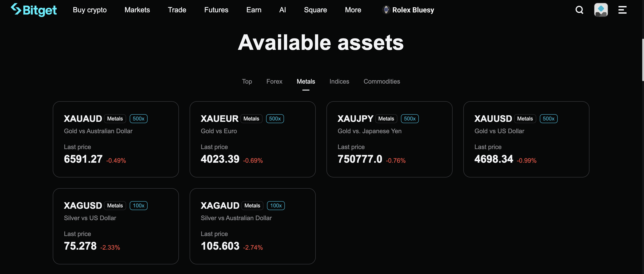
Task: Select the Indices tab
Action: tap(339, 81)
